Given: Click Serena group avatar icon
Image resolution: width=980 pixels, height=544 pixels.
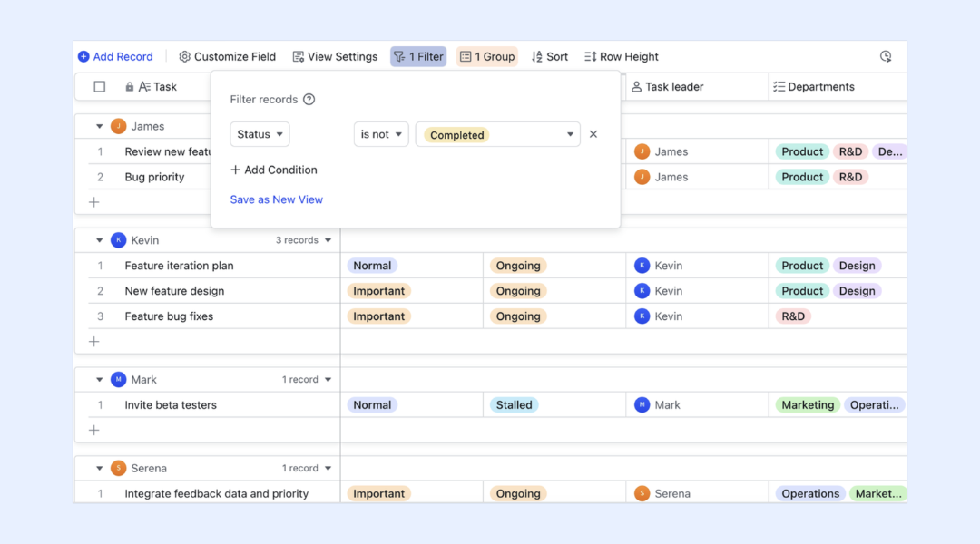Looking at the screenshot, I should [118, 469].
